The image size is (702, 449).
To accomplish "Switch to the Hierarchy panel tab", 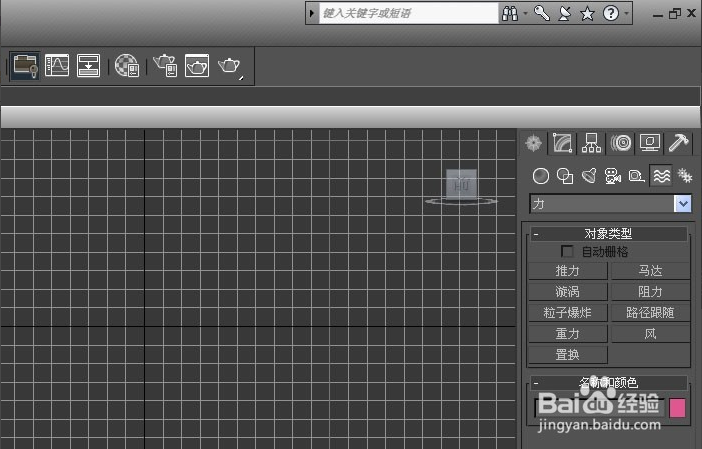I will (591, 143).
